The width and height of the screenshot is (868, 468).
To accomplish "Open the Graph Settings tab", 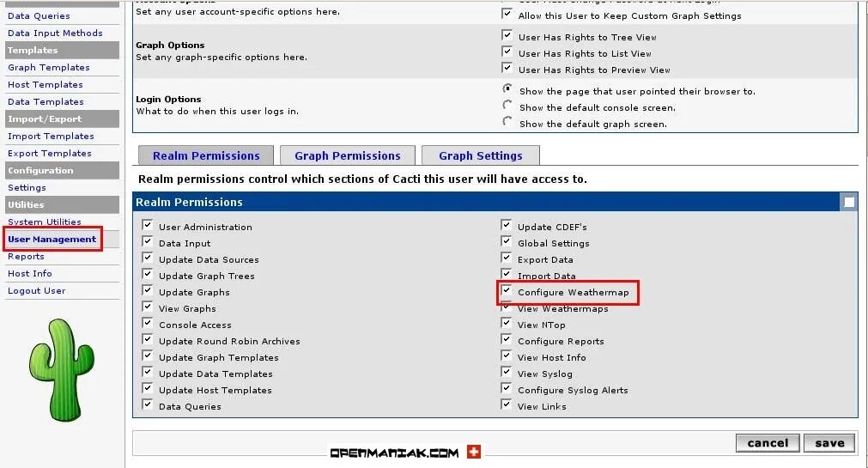I will 481,155.
